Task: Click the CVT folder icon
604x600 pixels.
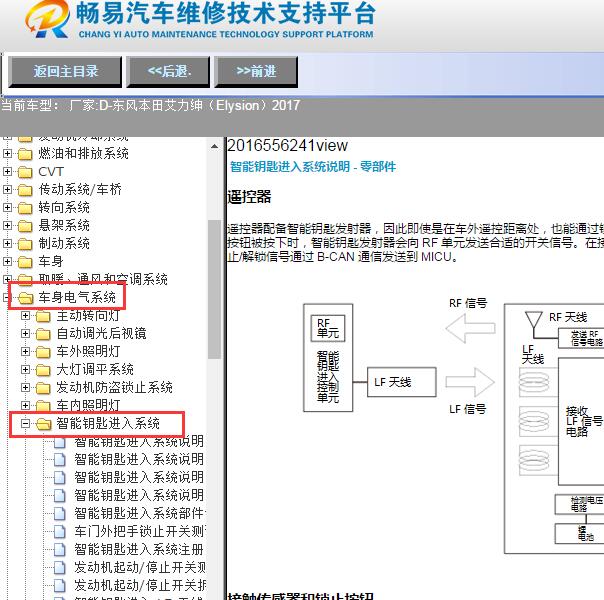Action: [x=25, y=172]
